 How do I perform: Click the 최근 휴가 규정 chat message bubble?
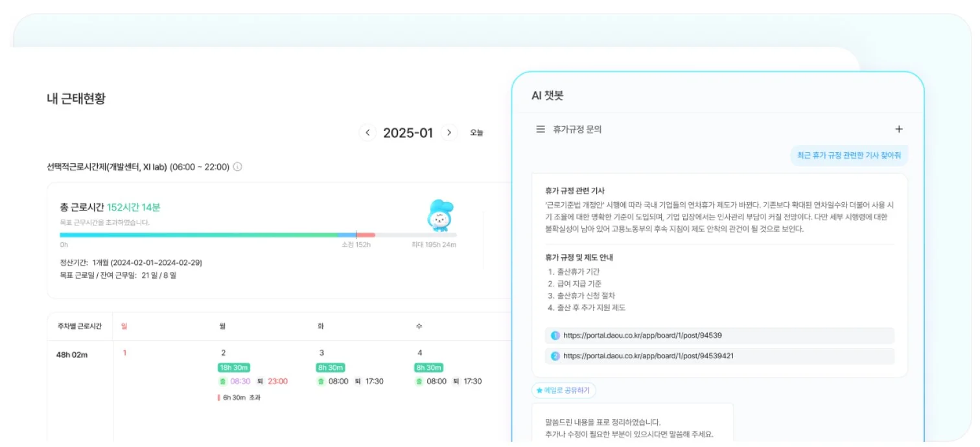click(x=850, y=155)
